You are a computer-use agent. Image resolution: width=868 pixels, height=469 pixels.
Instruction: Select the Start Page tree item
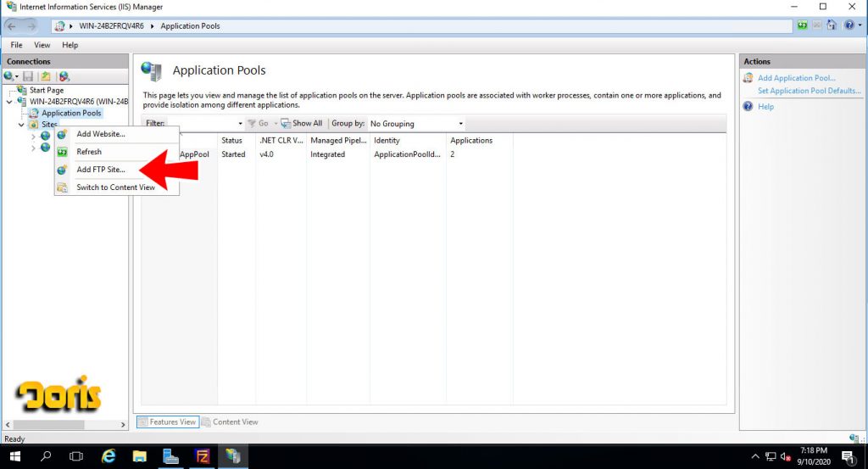click(47, 90)
